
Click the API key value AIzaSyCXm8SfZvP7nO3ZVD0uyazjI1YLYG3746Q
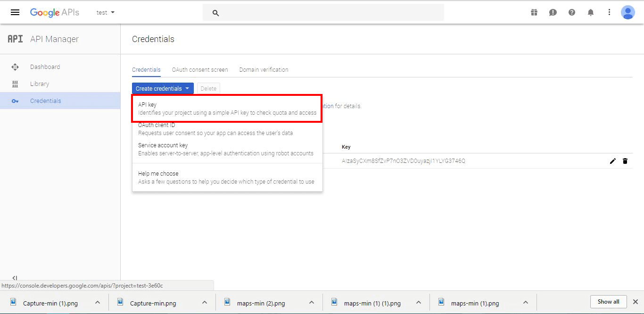coord(404,161)
